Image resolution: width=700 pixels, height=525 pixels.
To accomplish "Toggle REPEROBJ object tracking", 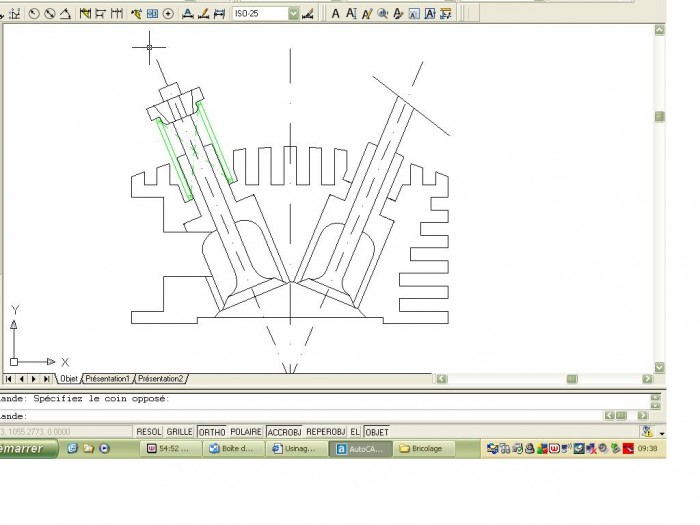I will tap(325, 432).
